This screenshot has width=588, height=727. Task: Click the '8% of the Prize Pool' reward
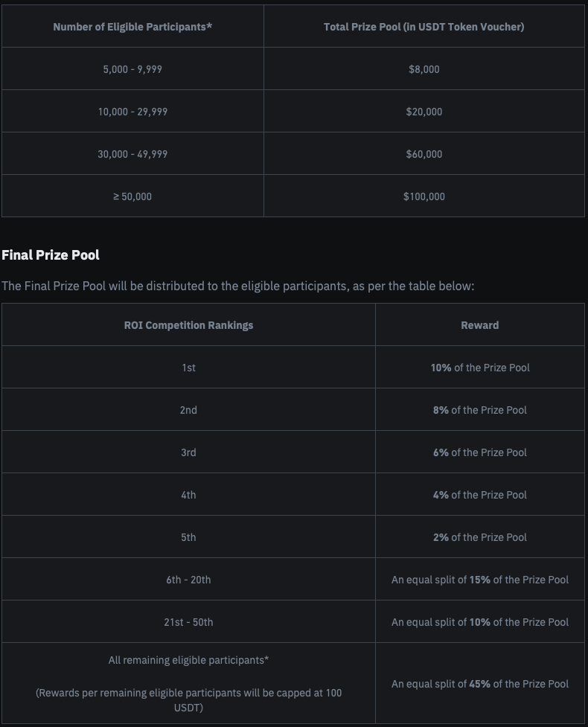click(479, 410)
